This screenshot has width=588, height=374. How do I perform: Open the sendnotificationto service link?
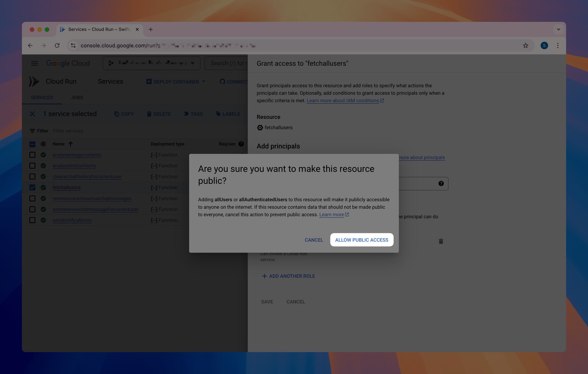point(72,220)
